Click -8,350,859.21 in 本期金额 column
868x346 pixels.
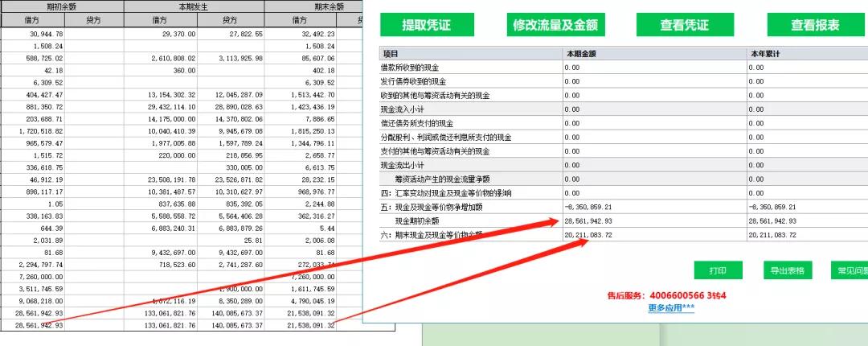tap(588, 207)
